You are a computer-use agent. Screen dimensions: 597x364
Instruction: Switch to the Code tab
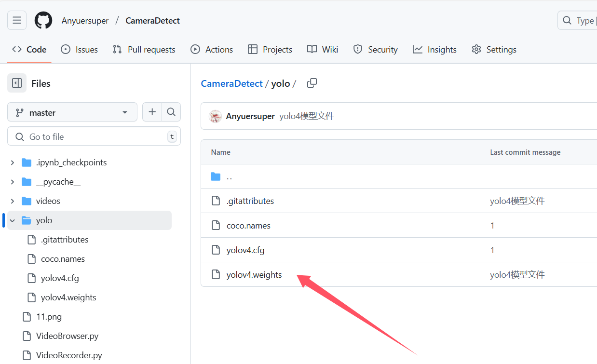click(29, 49)
